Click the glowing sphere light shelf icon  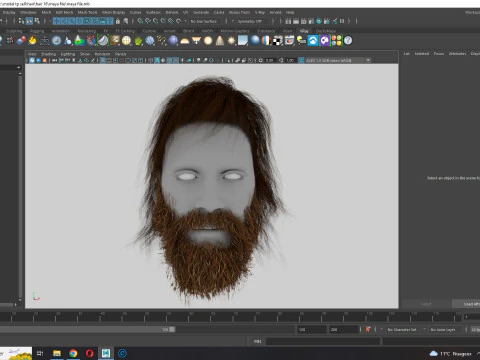point(208,41)
